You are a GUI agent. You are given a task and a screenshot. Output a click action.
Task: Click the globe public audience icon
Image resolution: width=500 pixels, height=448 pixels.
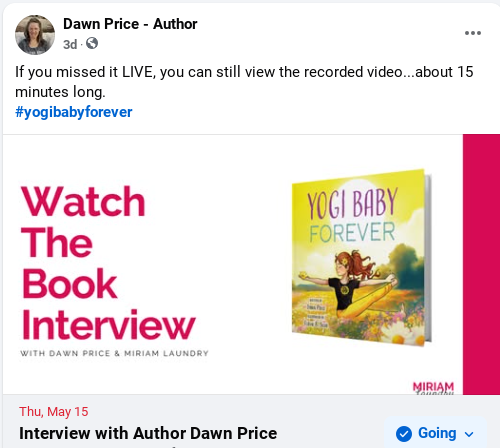tap(92, 43)
